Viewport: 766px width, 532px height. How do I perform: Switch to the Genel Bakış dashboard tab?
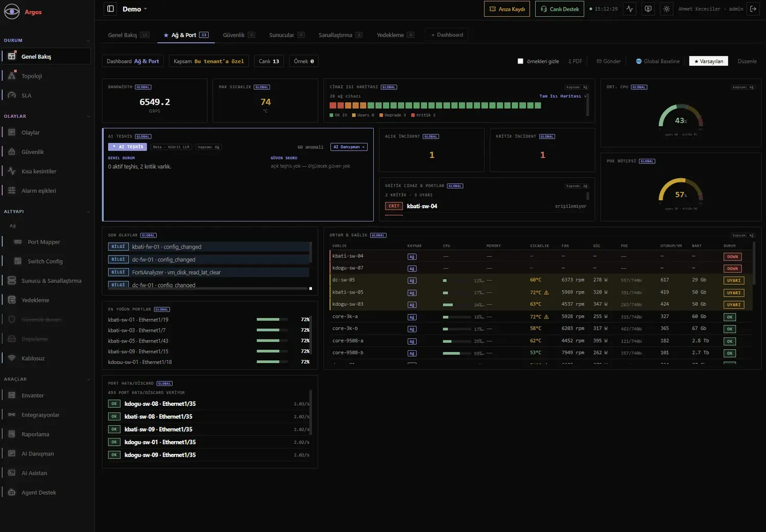click(128, 35)
